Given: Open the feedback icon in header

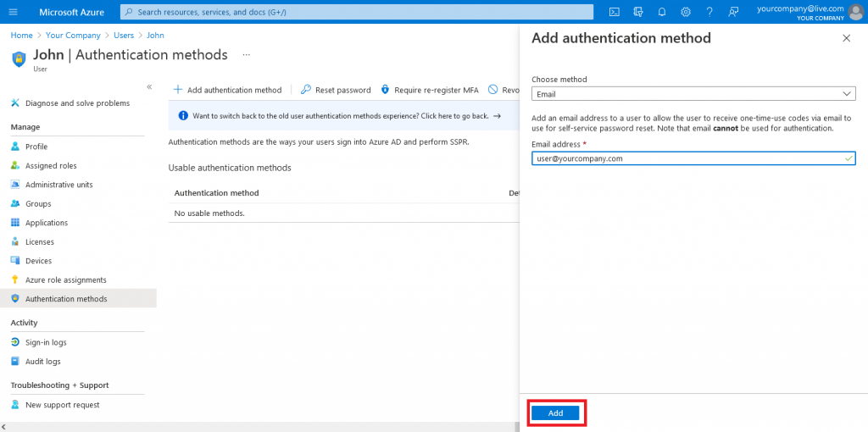Looking at the screenshot, I should coord(733,12).
